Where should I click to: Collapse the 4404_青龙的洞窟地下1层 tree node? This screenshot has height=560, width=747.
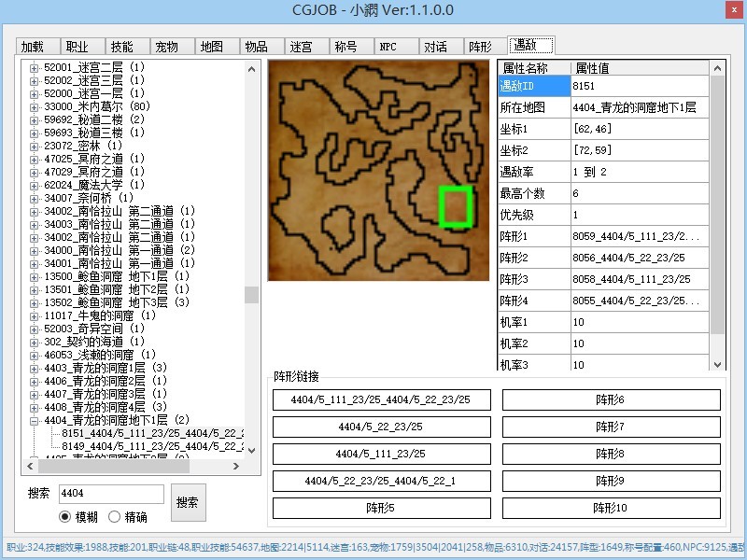pyautogui.click(x=35, y=420)
